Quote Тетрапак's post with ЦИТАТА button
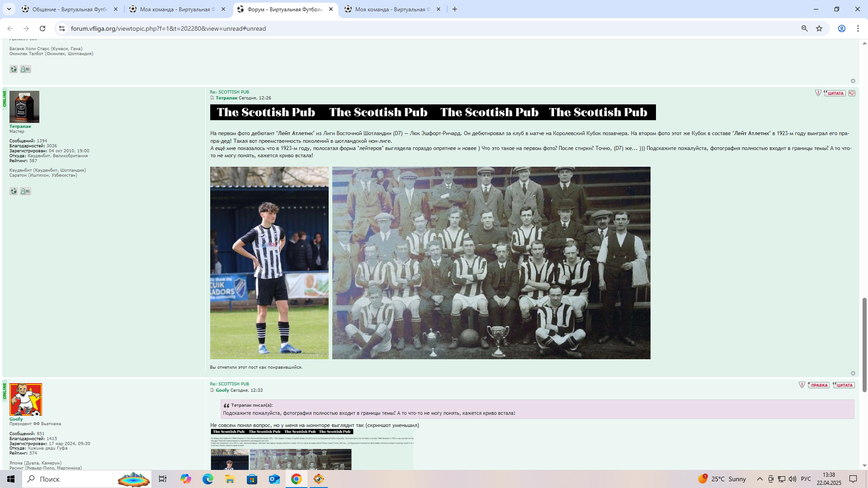Image resolution: width=868 pixels, height=488 pixels. pyautogui.click(x=835, y=93)
